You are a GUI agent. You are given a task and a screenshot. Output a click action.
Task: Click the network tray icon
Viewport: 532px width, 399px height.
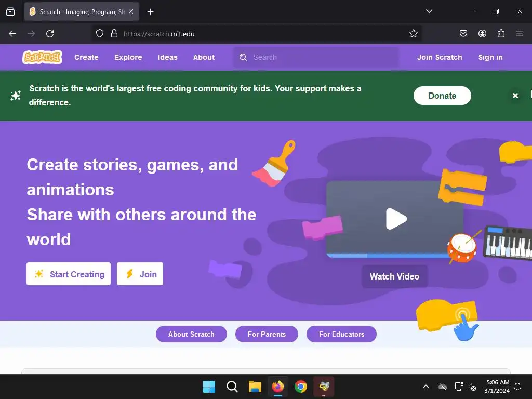coord(459,387)
